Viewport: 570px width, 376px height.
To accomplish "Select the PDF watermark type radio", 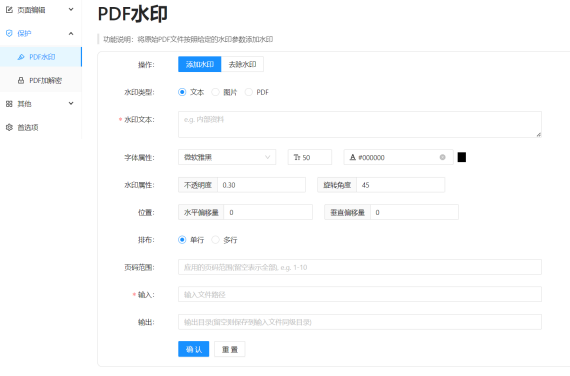I will pyautogui.click(x=249, y=92).
